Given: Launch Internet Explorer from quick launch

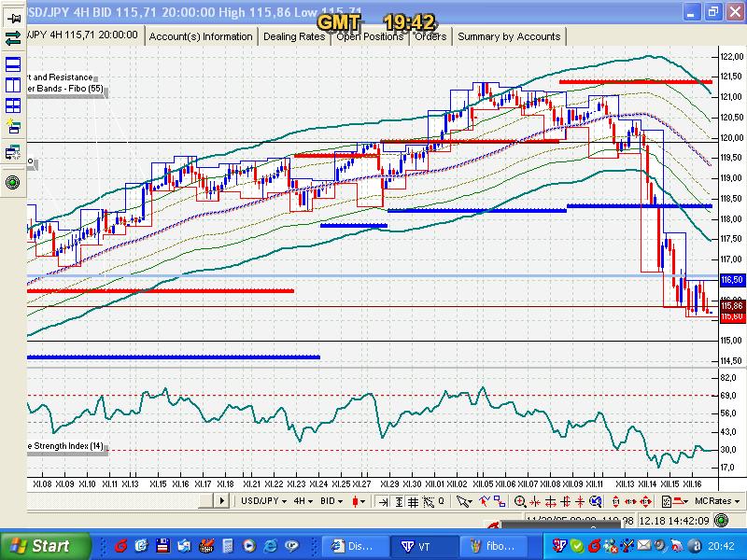Looking at the screenshot, I should 270,546.
